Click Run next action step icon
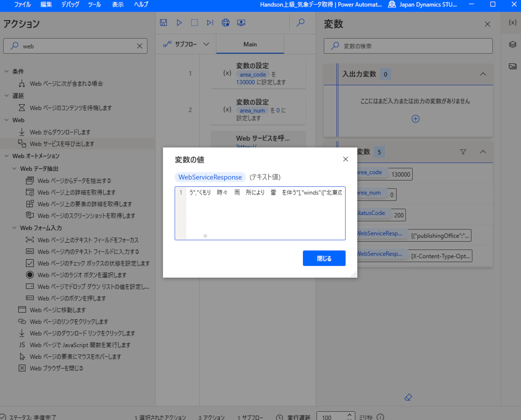The width and height of the screenshot is (521, 420). coord(210,23)
